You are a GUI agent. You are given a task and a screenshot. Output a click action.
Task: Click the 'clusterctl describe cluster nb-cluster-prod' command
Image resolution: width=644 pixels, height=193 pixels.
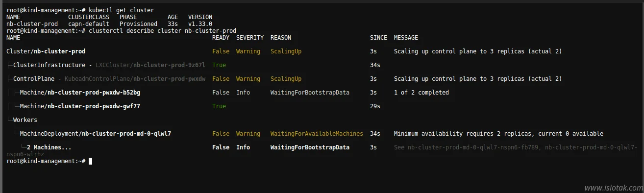point(162,30)
